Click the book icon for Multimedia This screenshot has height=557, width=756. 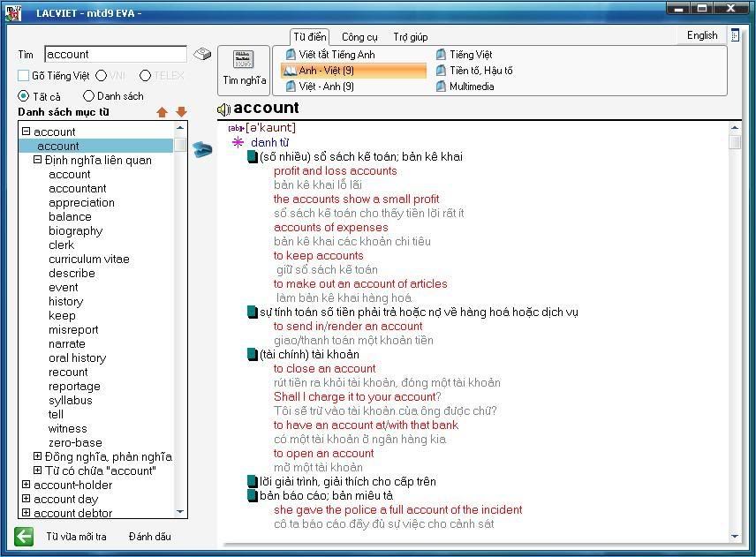tap(442, 87)
